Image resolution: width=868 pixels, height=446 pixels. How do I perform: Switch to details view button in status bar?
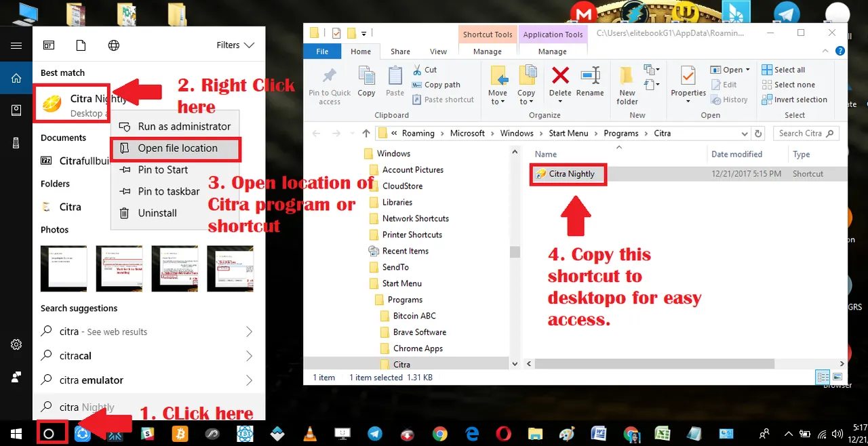(823, 378)
